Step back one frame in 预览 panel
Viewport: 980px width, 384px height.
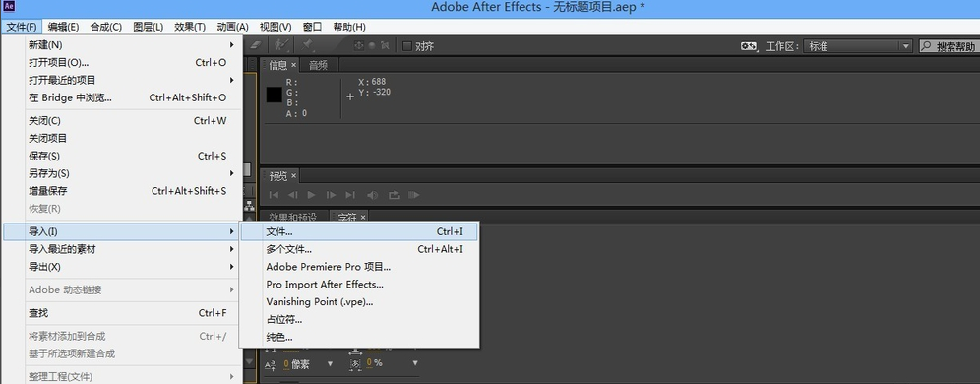point(292,195)
